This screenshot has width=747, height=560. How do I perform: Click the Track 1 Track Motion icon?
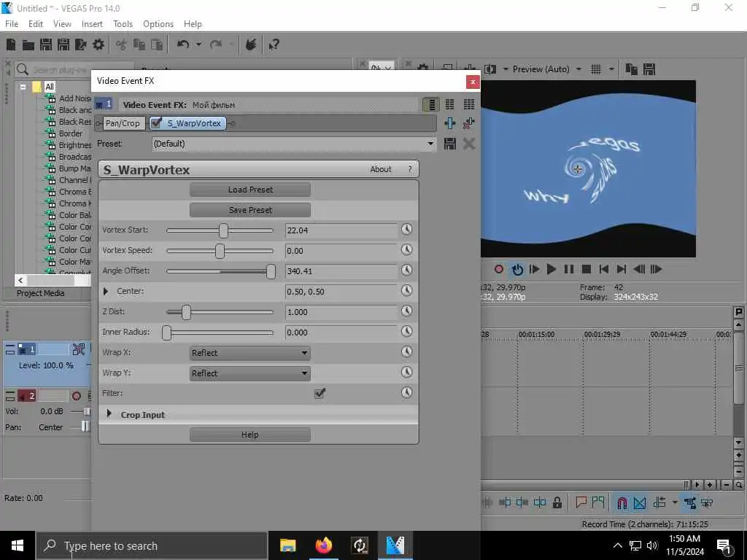point(79,349)
